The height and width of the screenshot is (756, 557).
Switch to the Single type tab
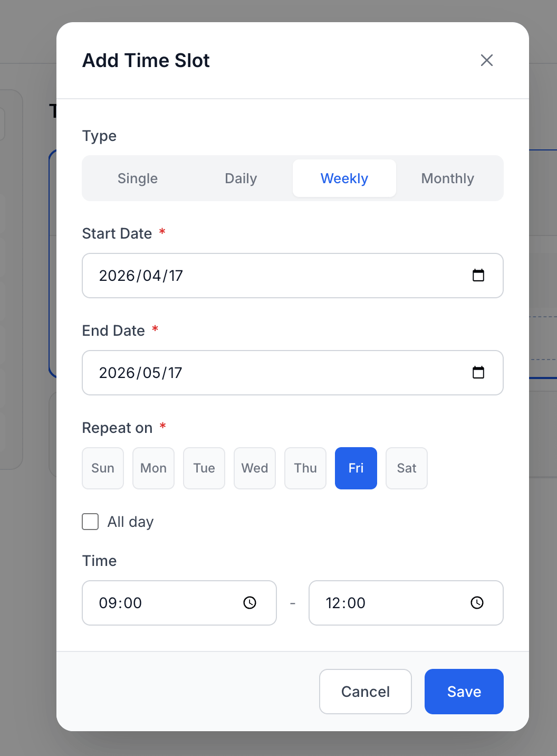tap(137, 178)
